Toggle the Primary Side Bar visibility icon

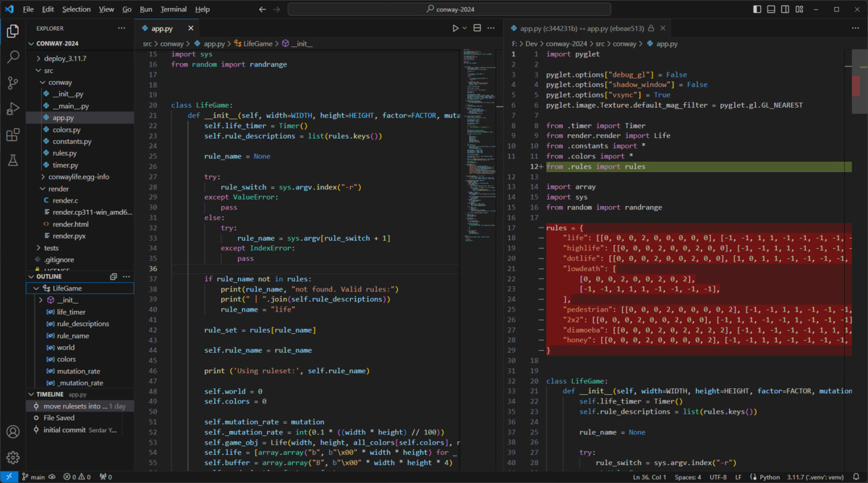click(757, 8)
